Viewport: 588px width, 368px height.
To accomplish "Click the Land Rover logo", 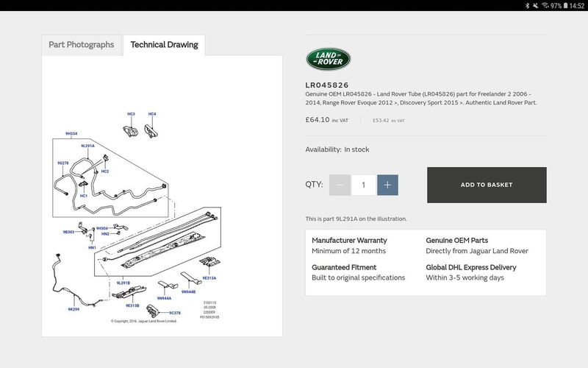I will [x=328, y=59].
